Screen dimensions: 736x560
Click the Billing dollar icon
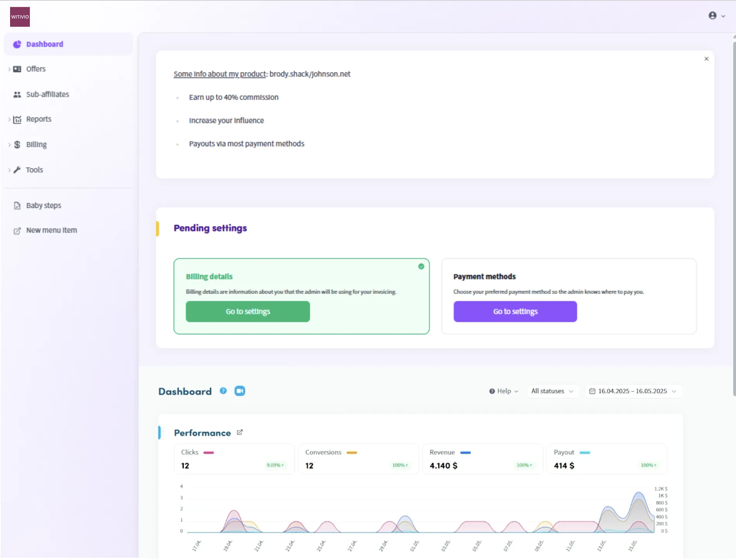point(17,145)
